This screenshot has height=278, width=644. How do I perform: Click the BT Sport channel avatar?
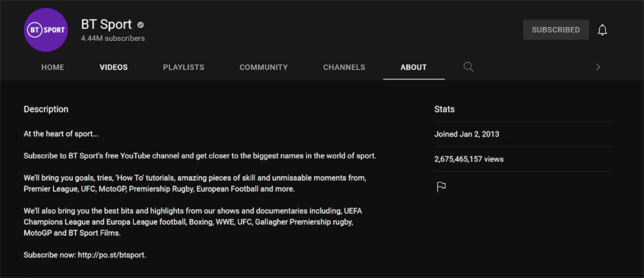(x=46, y=30)
